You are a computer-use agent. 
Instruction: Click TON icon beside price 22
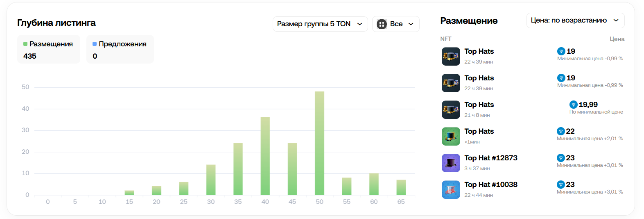click(x=561, y=132)
